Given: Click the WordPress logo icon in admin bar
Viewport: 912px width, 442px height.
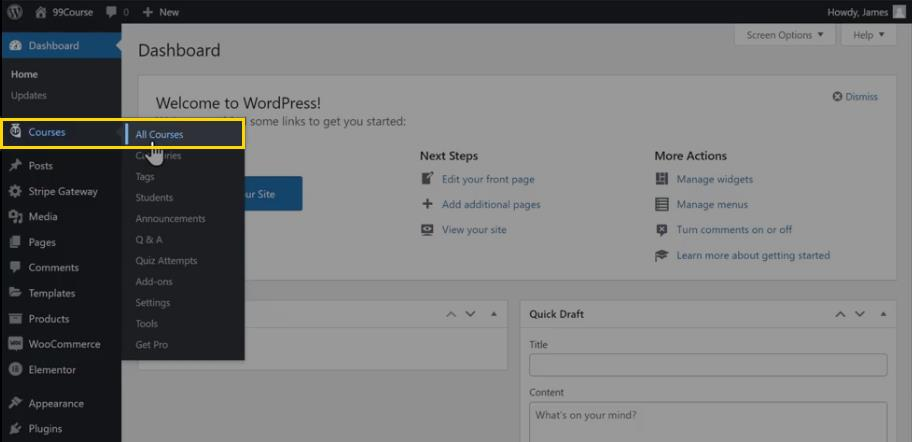Looking at the screenshot, I should (15, 12).
